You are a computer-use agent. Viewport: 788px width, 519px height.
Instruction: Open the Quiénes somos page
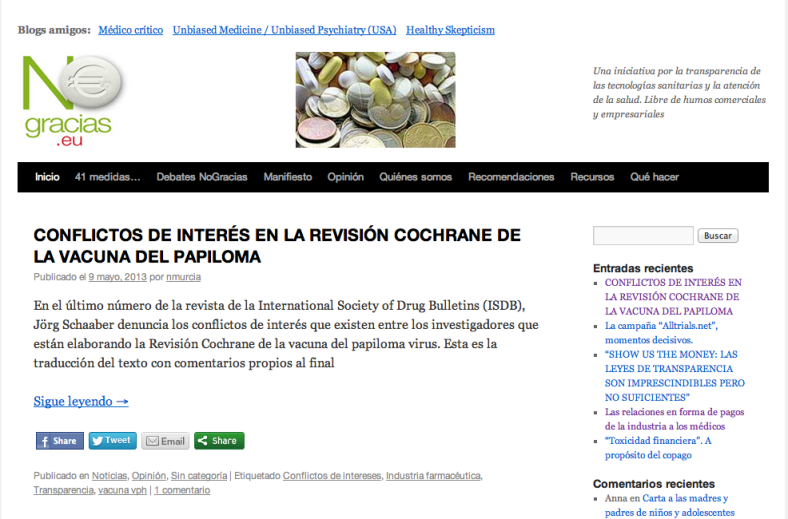(415, 177)
